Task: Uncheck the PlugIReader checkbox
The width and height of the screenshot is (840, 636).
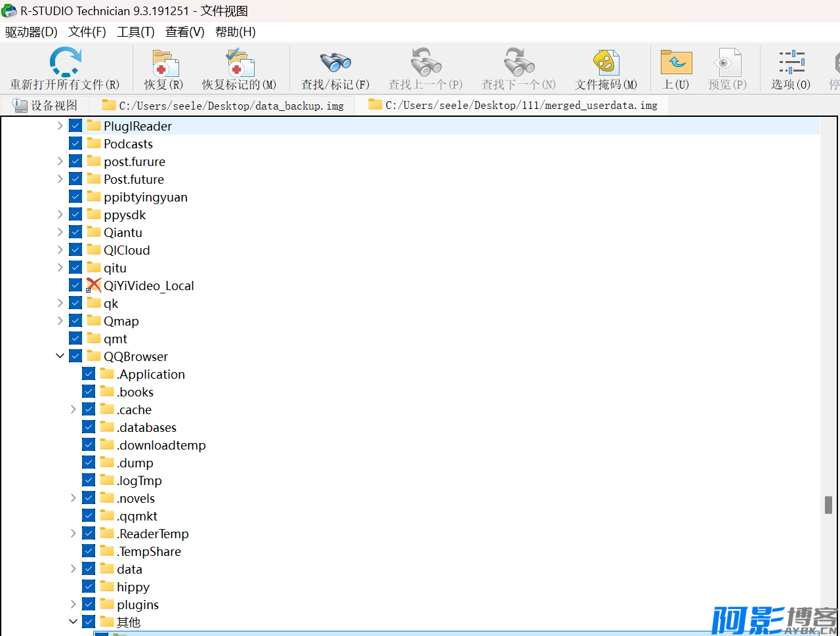Action: (75, 125)
